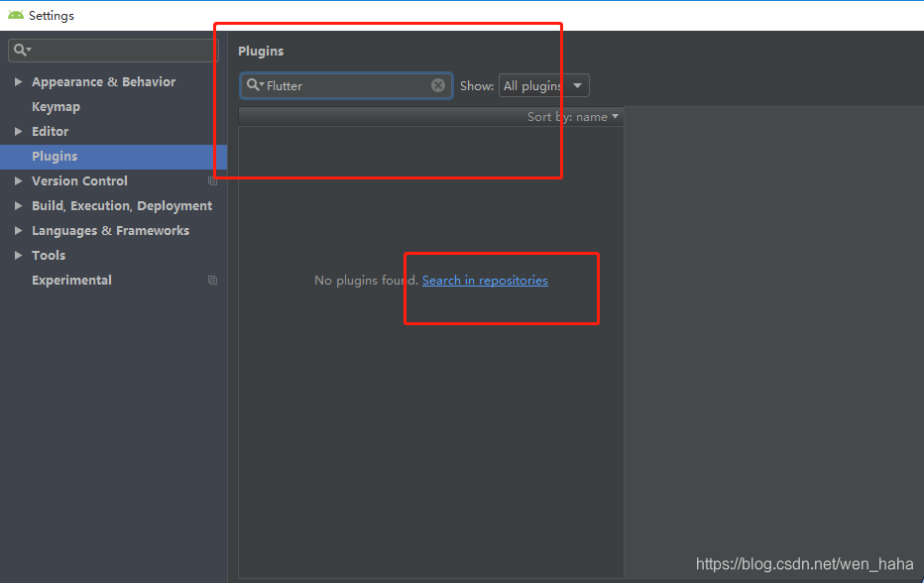Select Tools label in sidebar
Image resolution: width=924 pixels, height=583 pixels.
[49, 255]
